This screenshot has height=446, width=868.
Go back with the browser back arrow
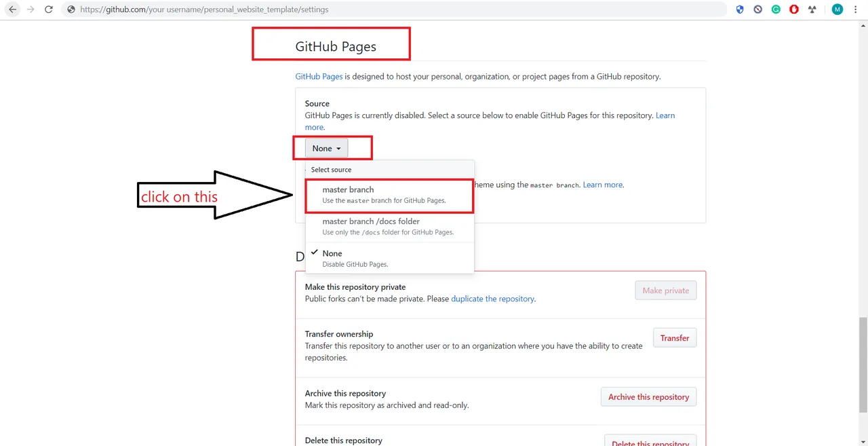pyautogui.click(x=12, y=10)
